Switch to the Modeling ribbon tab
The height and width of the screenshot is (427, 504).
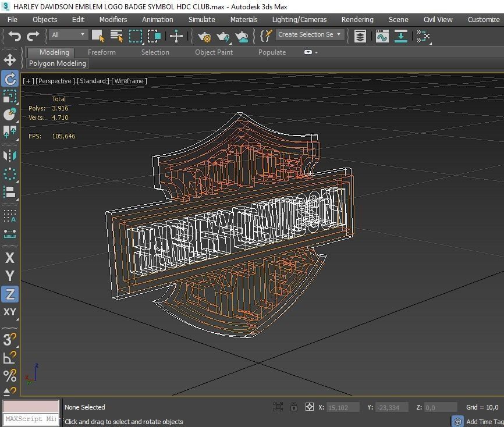51,52
